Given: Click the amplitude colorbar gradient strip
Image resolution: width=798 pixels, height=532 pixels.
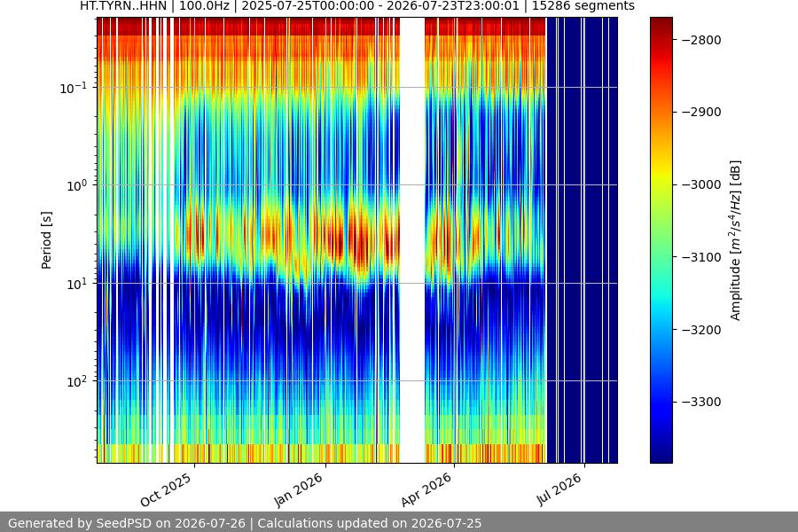Looking at the screenshot, I should 661,240.
